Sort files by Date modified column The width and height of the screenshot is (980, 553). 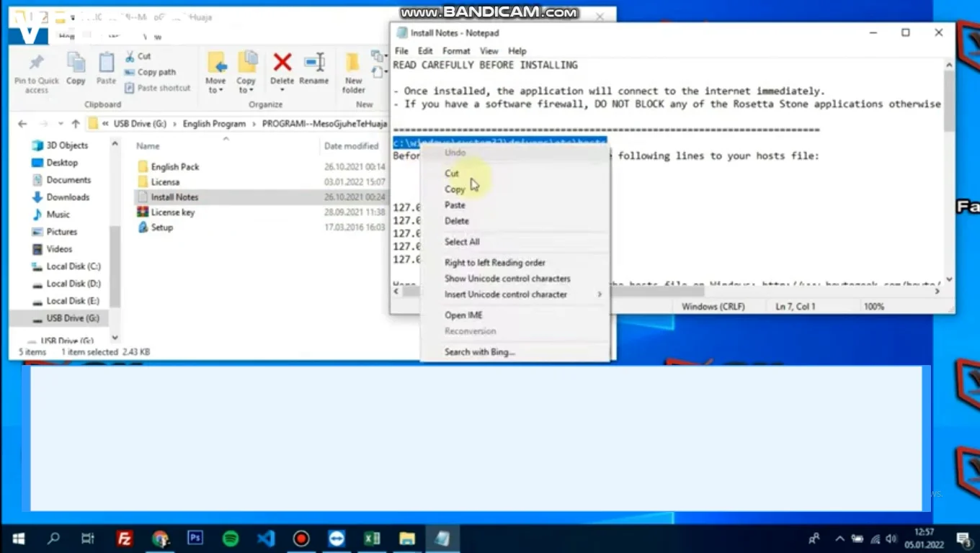click(x=351, y=145)
